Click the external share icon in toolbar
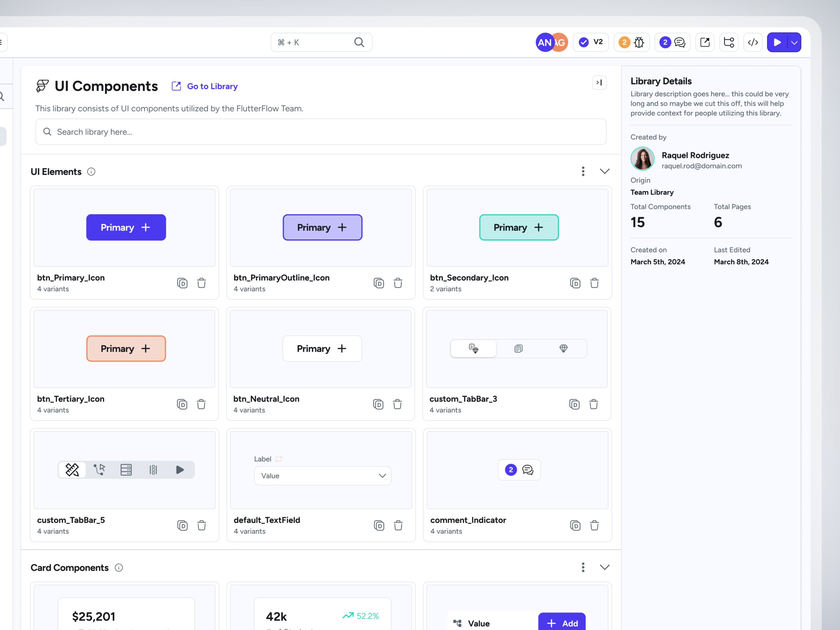 [x=705, y=42]
